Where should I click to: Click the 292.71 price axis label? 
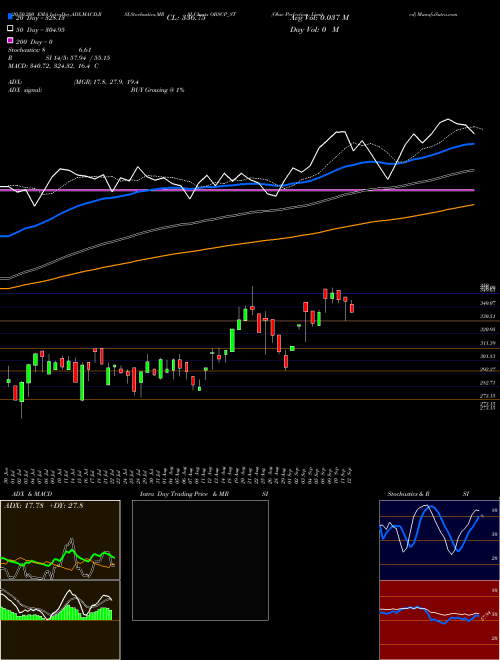487,383
